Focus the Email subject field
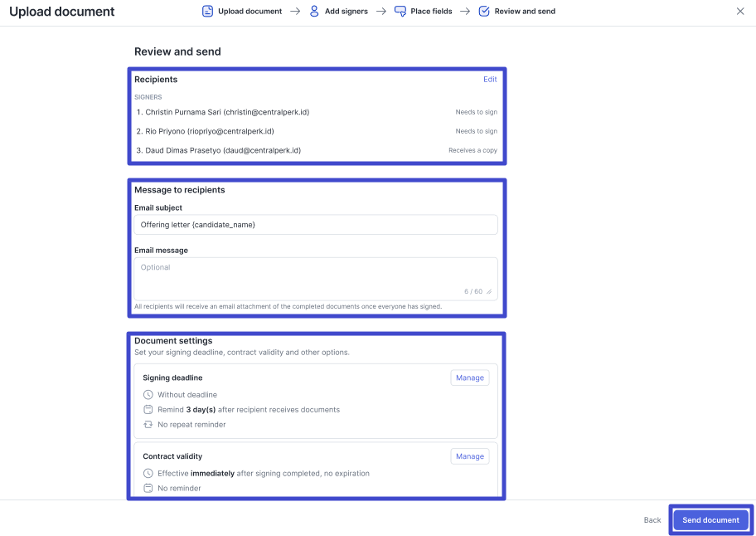 [316, 225]
